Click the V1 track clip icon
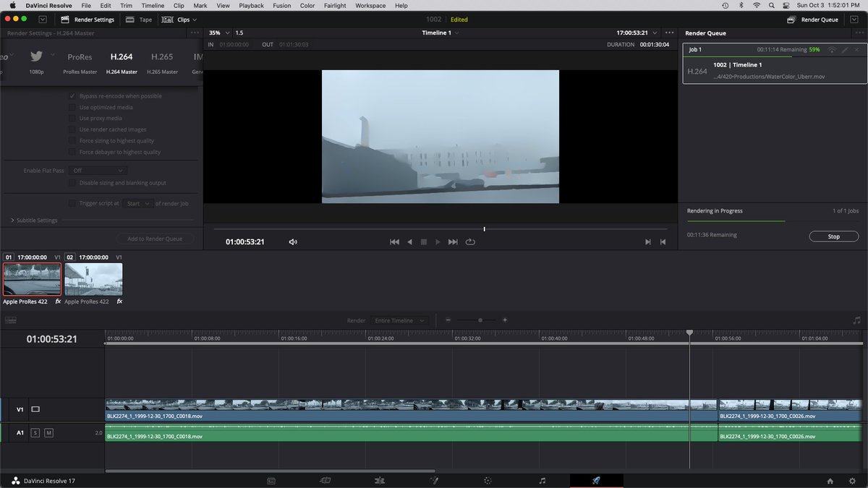868x488 pixels. point(35,409)
